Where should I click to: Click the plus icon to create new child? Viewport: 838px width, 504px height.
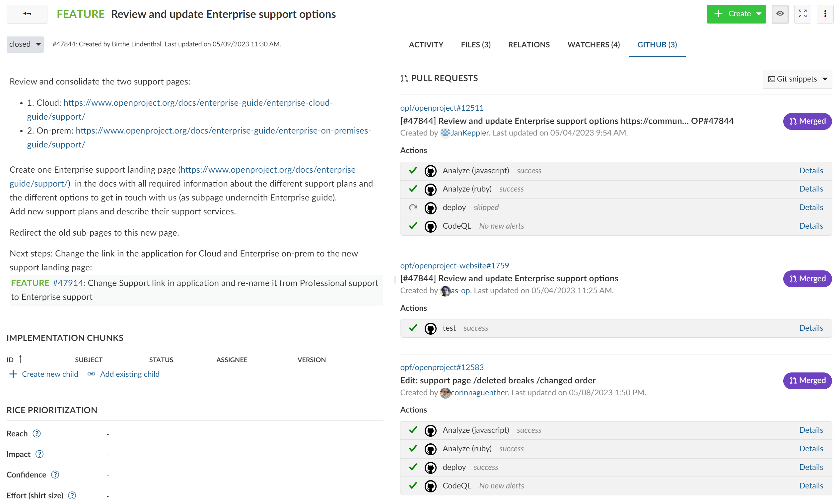13,374
